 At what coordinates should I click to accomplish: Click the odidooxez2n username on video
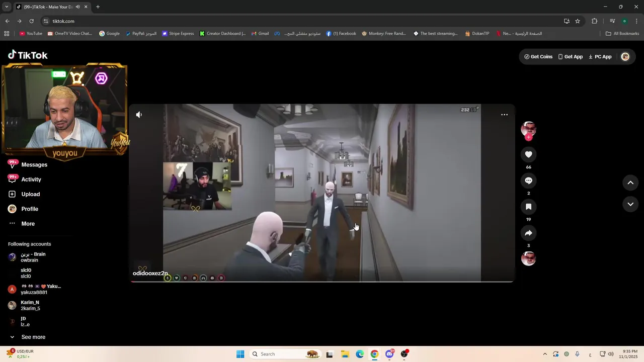[x=150, y=274]
